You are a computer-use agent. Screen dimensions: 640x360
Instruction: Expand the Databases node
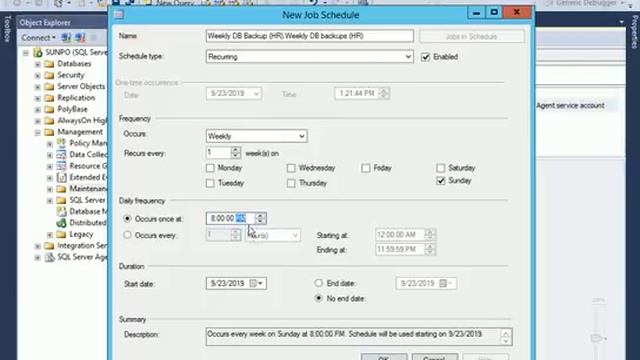pos(37,64)
